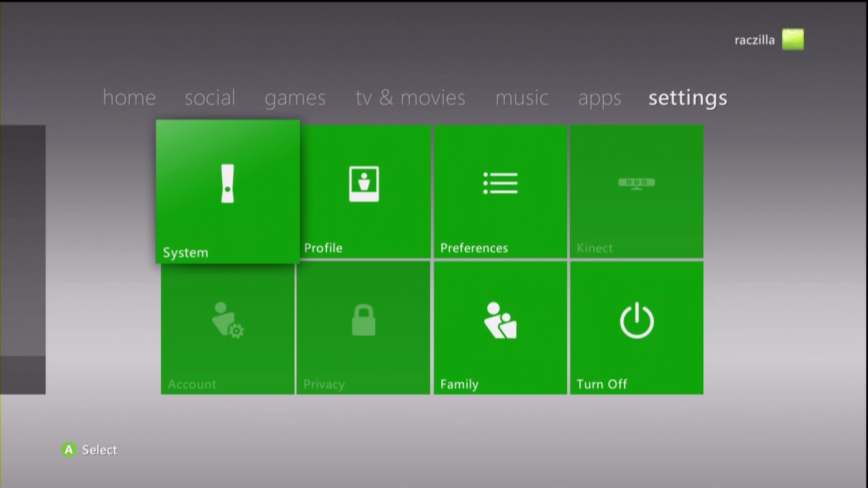Open the apps tab
Image resolution: width=868 pixels, height=488 pixels.
pyautogui.click(x=599, y=98)
